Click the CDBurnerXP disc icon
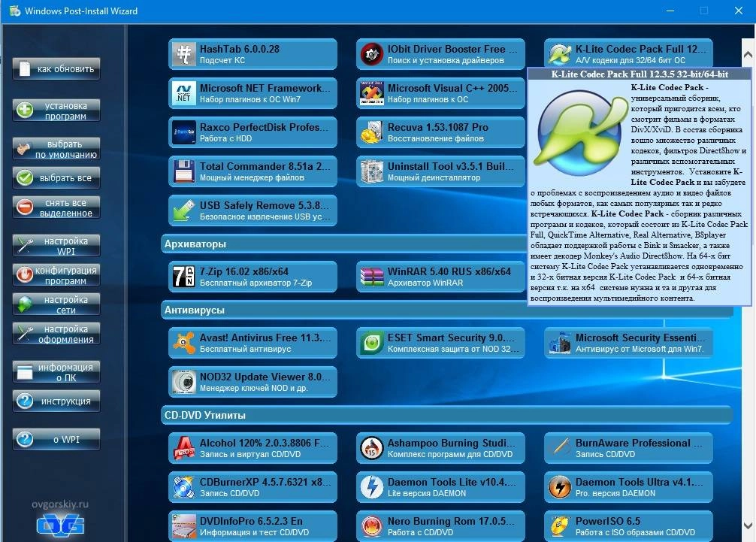The width and height of the screenshot is (756, 542). click(183, 486)
